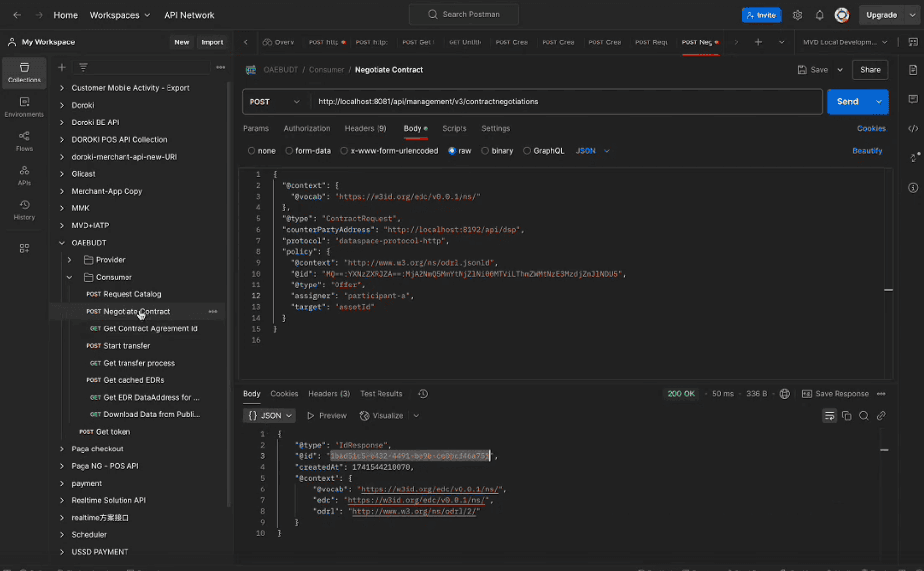Open the Flows sidebar panel
924x571 pixels.
(x=24, y=141)
